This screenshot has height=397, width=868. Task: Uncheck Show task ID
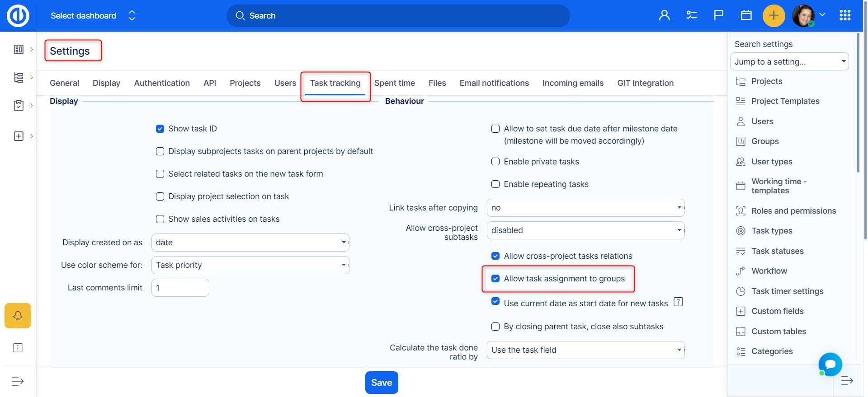(x=160, y=129)
